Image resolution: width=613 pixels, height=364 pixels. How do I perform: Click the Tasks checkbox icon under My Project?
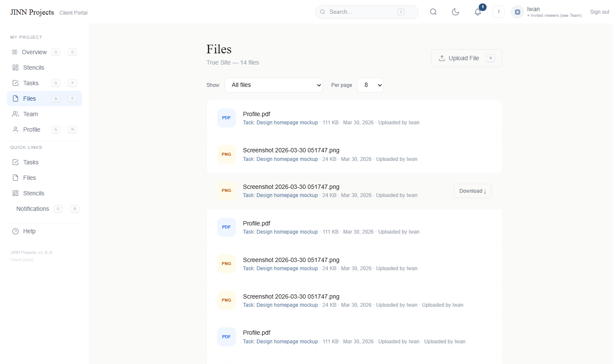(15, 83)
